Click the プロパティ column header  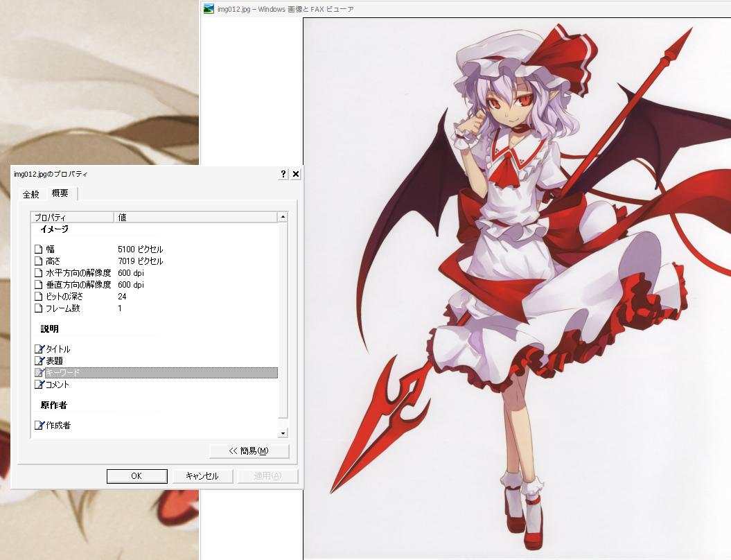tap(72, 218)
